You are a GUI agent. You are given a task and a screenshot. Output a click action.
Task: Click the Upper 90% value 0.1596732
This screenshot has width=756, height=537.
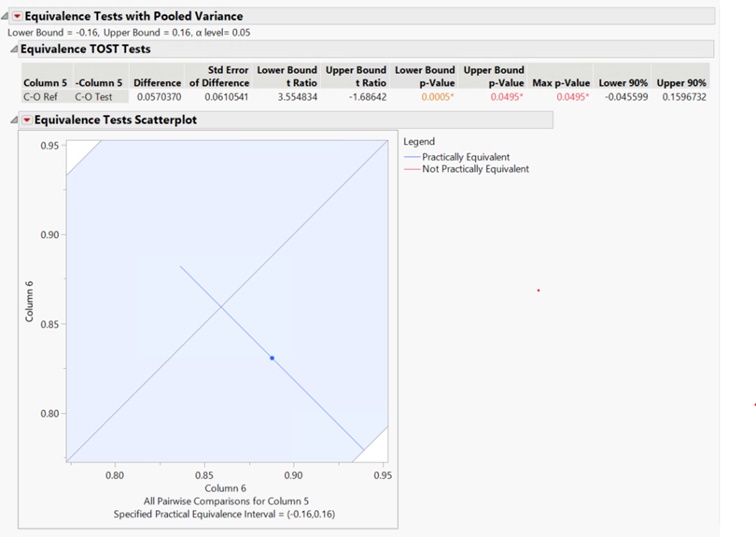tap(684, 97)
